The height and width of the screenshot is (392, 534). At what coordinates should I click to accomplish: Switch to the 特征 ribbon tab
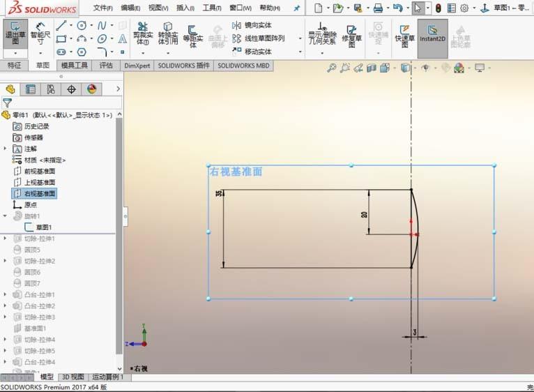pyautogui.click(x=15, y=66)
